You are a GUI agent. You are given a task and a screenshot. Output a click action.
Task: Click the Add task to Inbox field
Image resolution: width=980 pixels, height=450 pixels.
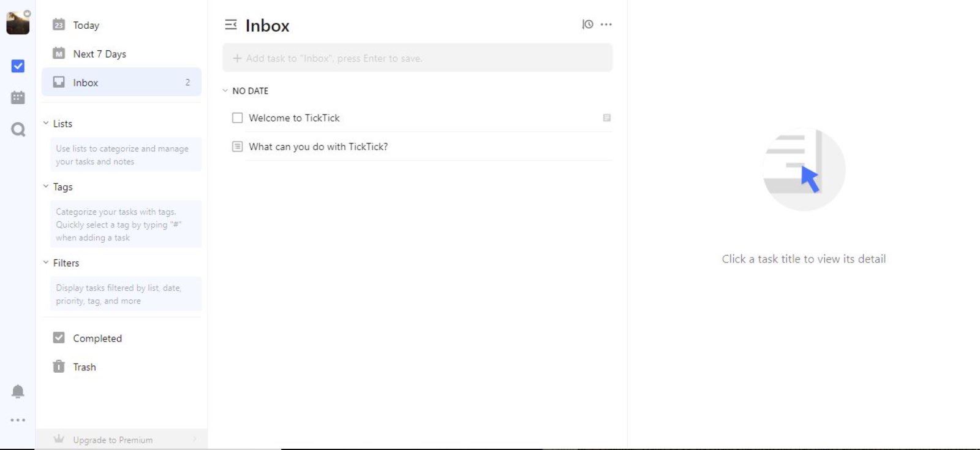[x=417, y=58]
